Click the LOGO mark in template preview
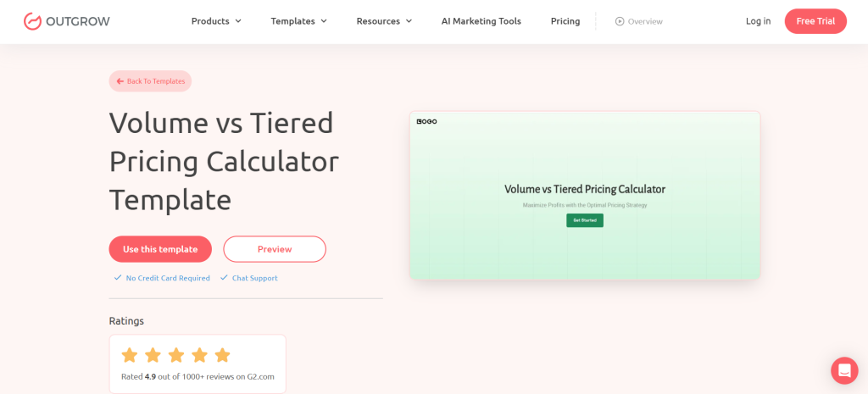868x394 pixels. (426, 122)
